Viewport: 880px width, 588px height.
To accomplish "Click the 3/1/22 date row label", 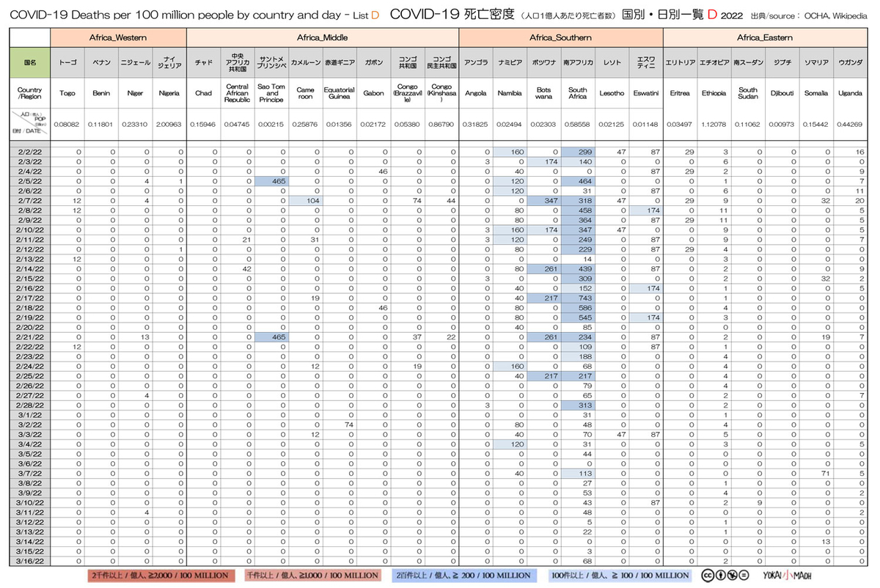I will pos(29,415).
